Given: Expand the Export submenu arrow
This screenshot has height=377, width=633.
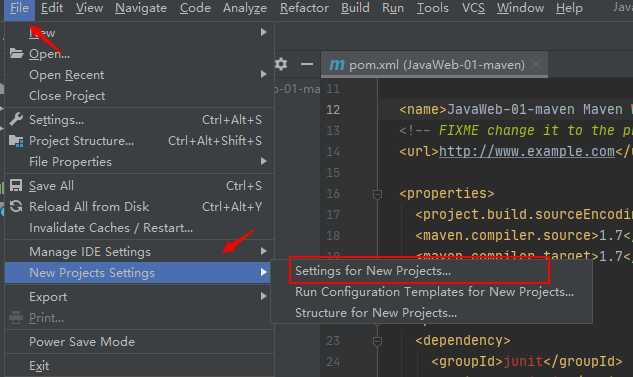Looking at the screenshot, I should (263, 297).
